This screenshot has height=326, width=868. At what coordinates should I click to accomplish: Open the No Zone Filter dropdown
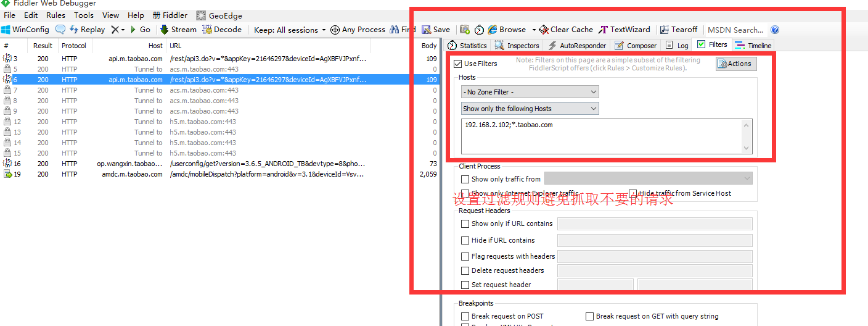[x=530, y=92]
